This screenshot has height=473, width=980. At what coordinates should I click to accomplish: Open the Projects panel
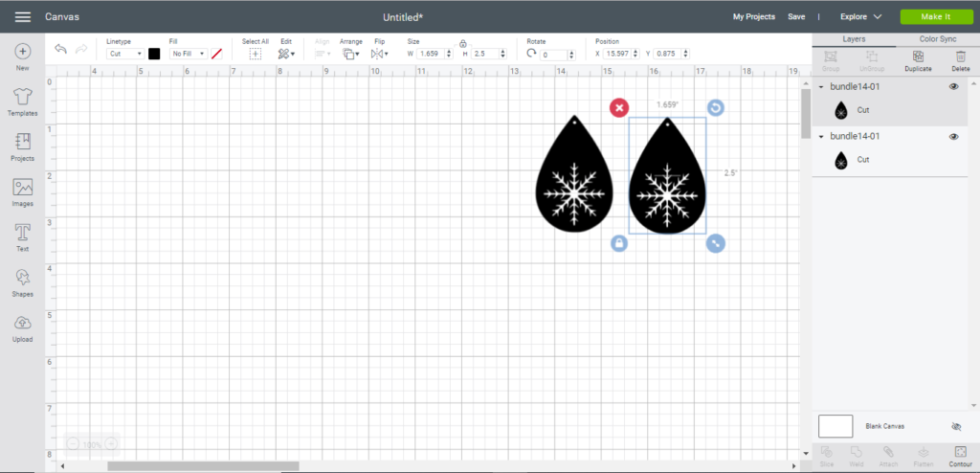(x=23, y=147)
